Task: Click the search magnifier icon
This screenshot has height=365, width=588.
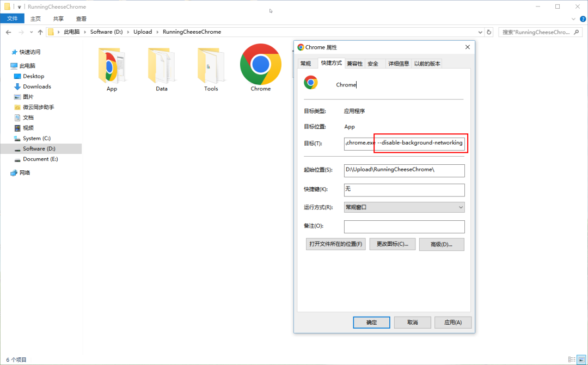Action: [x=577, y=32]
